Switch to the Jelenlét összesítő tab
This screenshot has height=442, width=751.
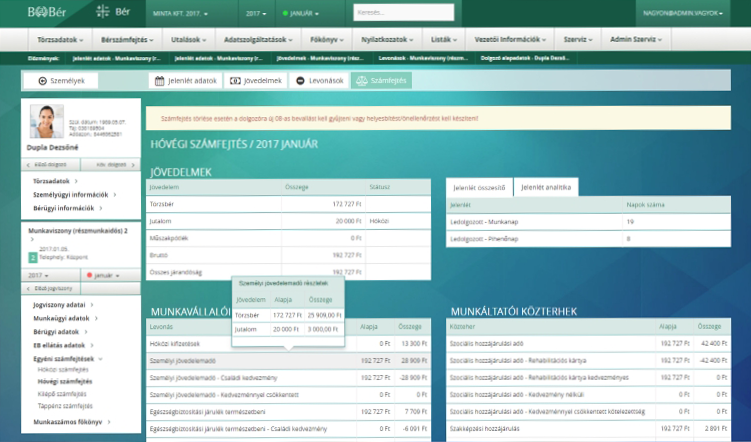coord(479,187)
